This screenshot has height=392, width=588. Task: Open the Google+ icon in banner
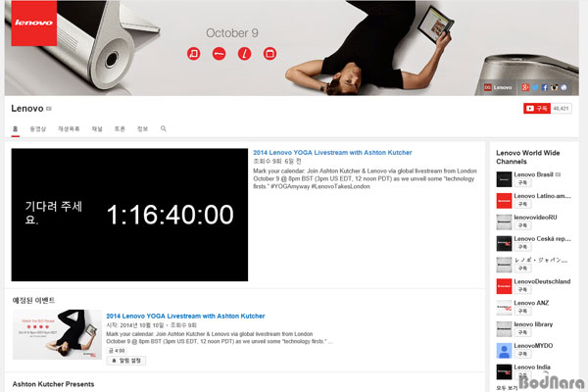(525, 87)
